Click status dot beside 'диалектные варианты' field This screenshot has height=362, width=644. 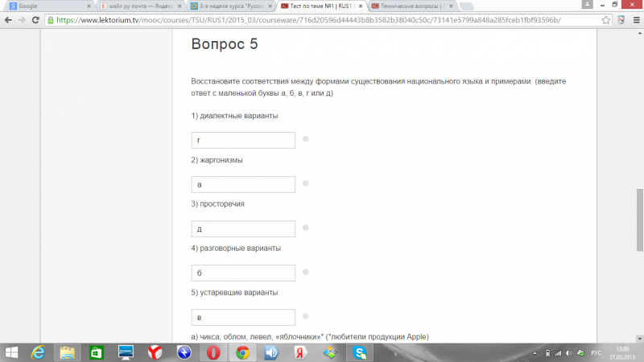(x=306, y=139)
